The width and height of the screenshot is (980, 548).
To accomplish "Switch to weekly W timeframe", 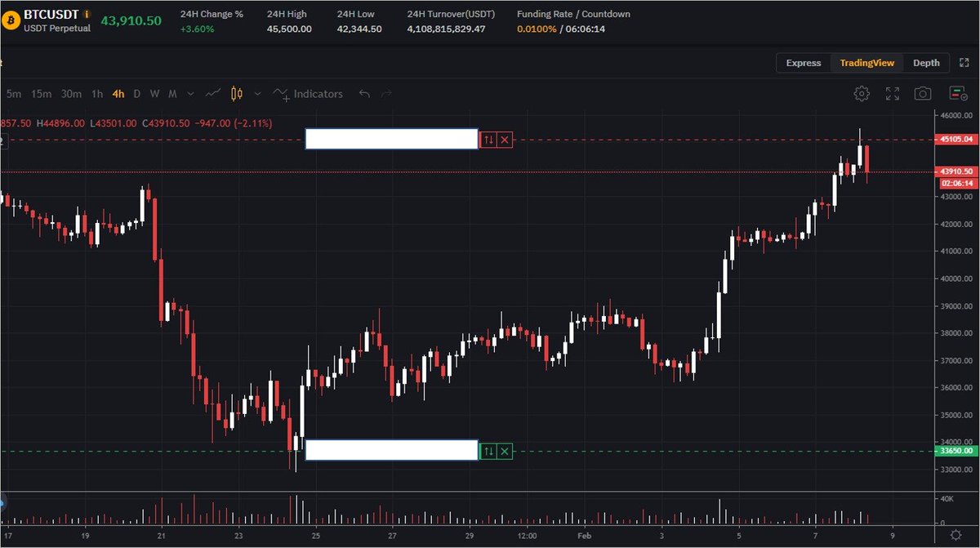I will [x=154, y=94].
